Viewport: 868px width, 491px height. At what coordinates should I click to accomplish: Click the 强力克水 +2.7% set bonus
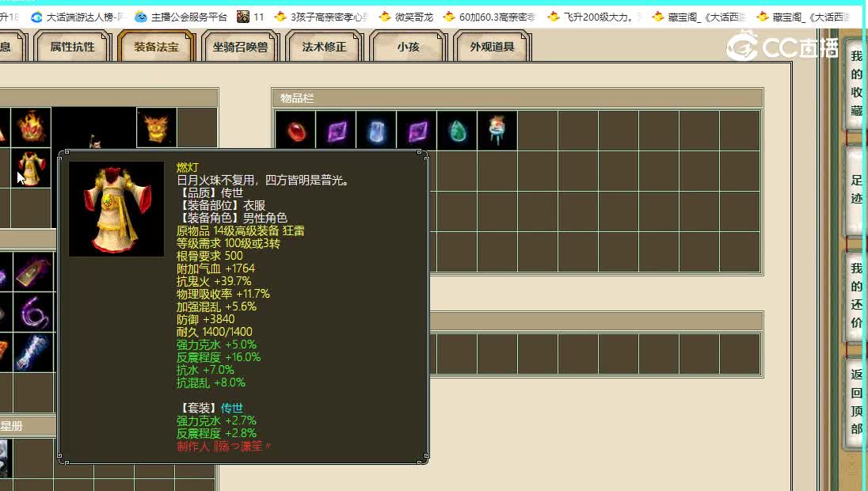216,421
